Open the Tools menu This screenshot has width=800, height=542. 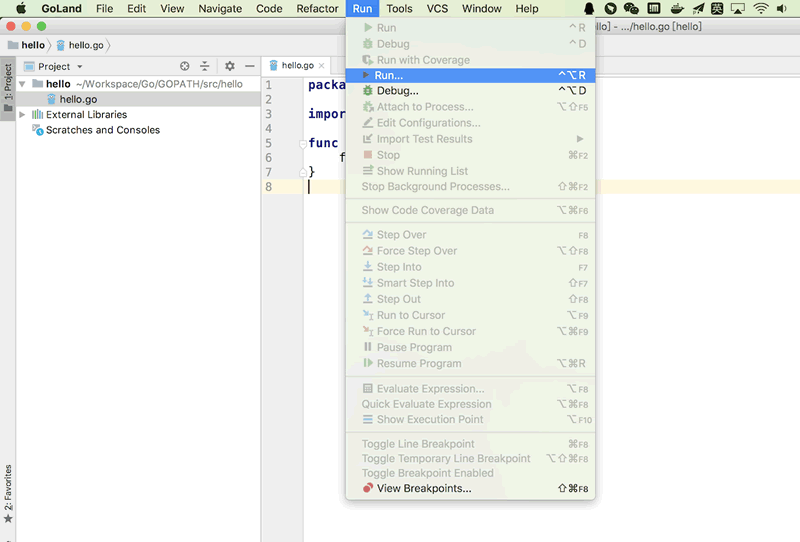[399, 9]
